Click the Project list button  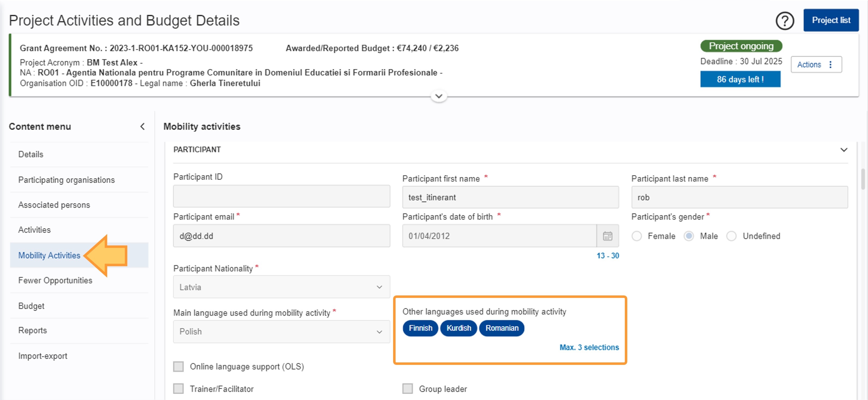tap(831, 20)
